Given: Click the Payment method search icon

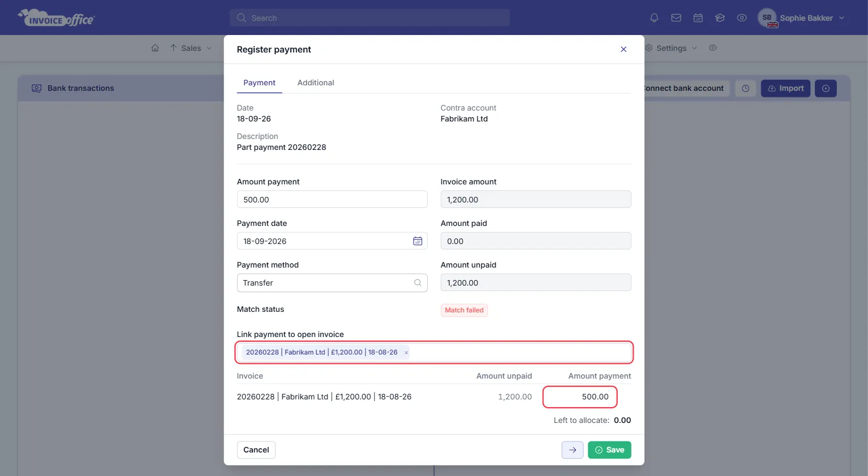Looking at the screenshot, I should click(418, 283).
